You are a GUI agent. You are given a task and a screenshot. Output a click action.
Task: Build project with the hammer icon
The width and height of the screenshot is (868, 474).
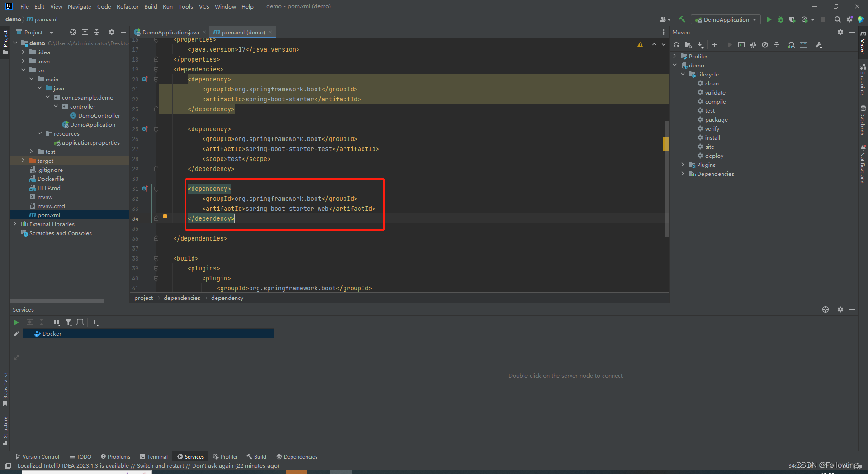(682, 19)
